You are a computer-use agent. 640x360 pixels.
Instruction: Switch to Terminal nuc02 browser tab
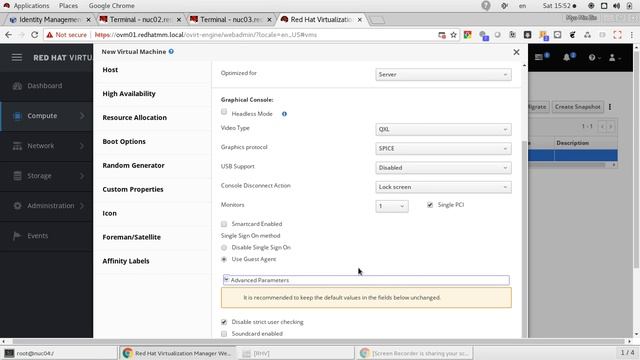coord(140,20)
